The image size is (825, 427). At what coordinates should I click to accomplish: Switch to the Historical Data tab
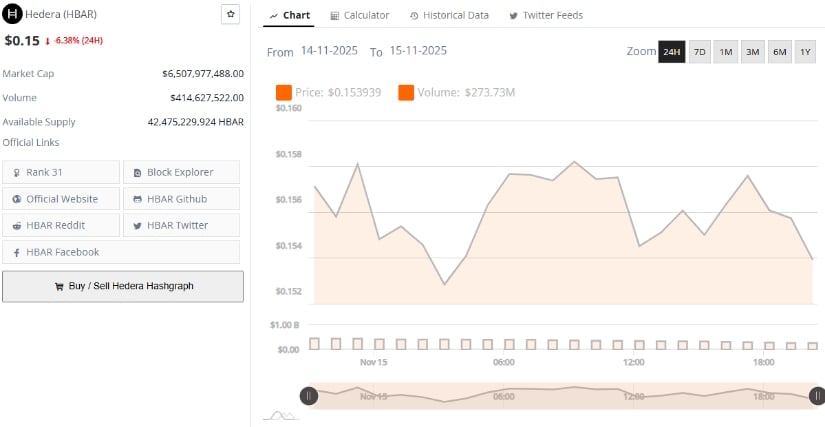[x=448, y=15]
